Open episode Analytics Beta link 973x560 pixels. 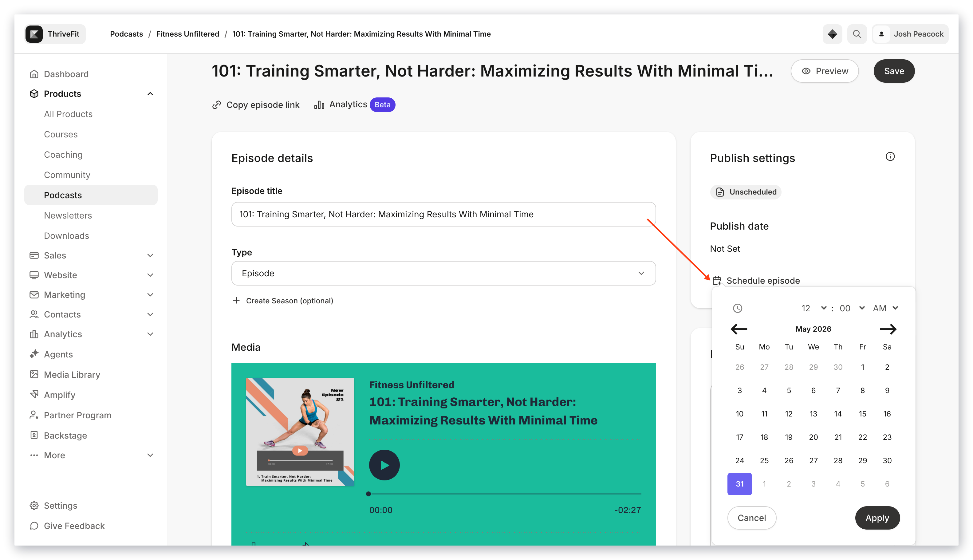coord(354,105)
